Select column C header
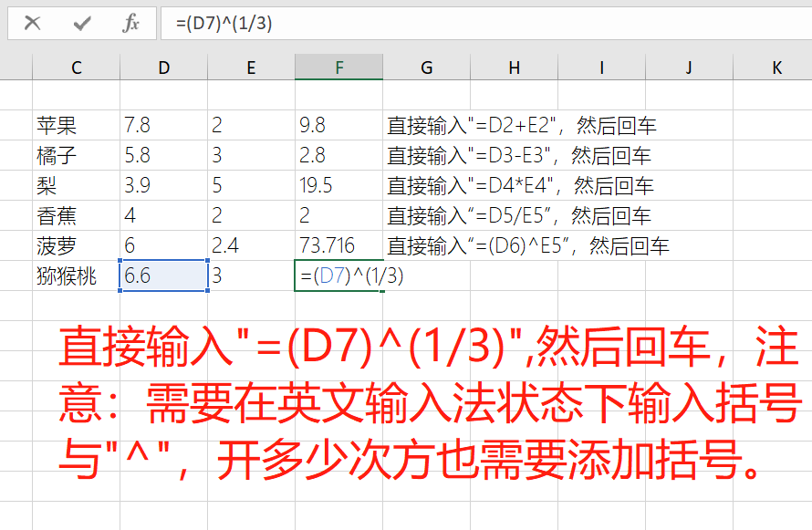This screenshot has height=530, width=812. (76, 68)
